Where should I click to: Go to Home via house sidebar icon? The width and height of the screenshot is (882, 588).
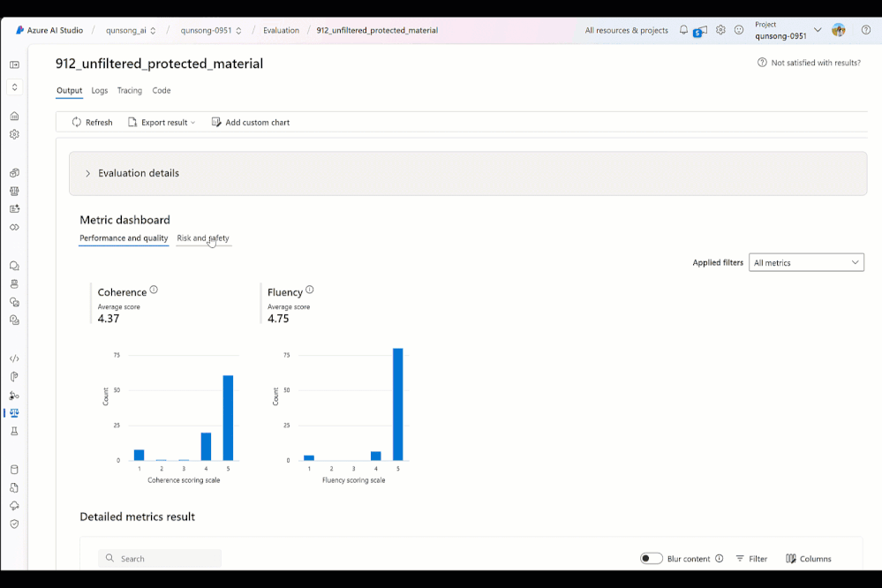click(x=15, y=116)
